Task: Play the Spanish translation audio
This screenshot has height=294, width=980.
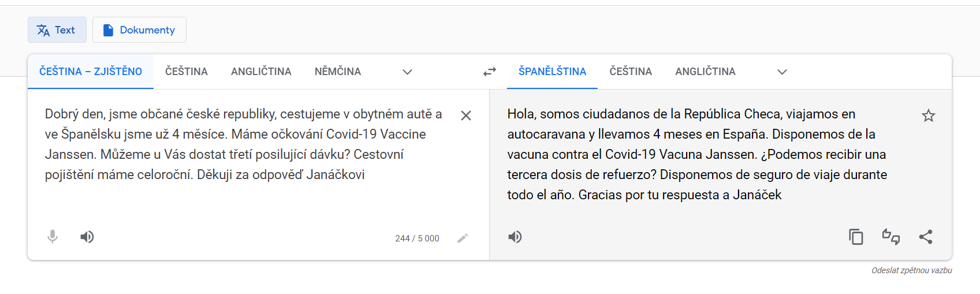Action: coord(515,237)
